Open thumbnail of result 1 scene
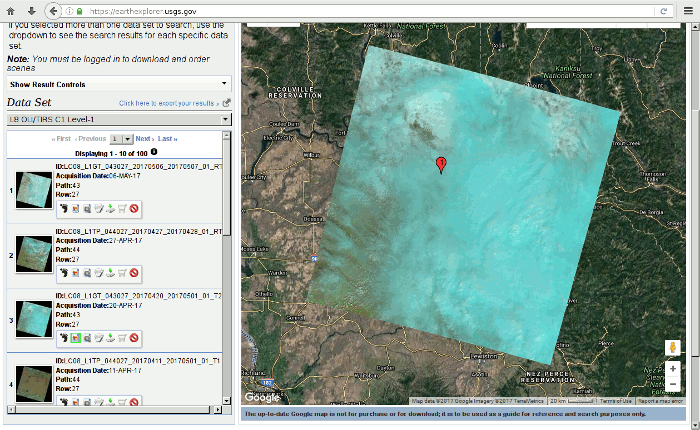This screenshot has height=430, width=700. [35, 191]
